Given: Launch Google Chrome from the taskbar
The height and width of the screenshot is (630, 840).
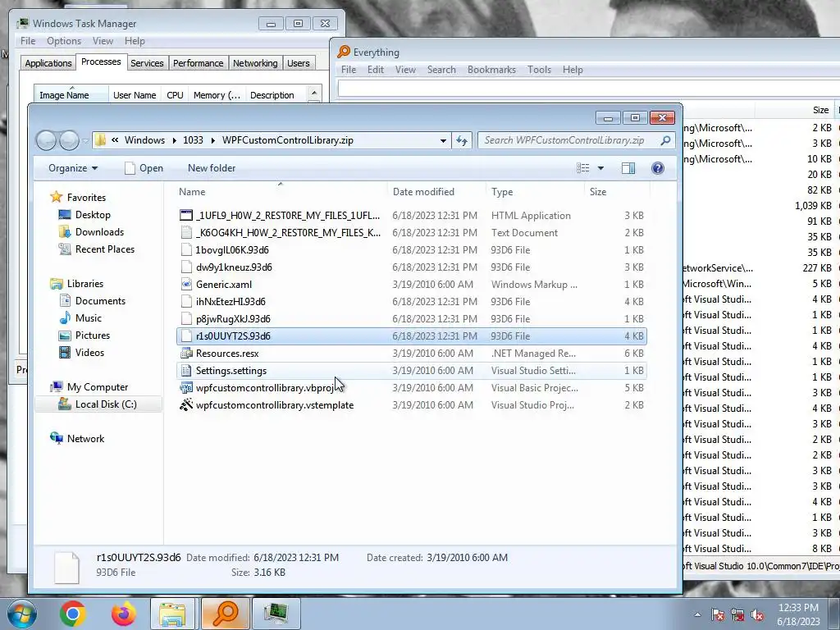Looking at the screenshot, I should point(72,614).
